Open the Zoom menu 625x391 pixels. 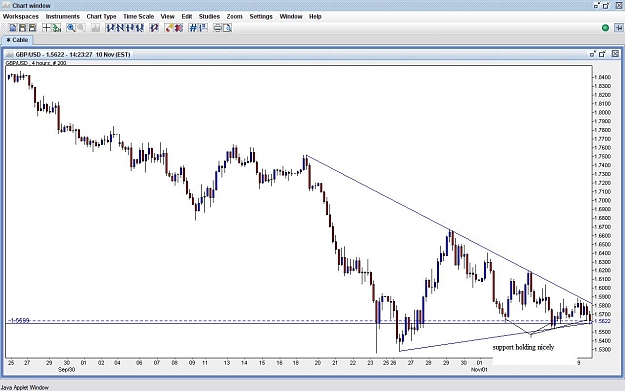point(234,16)
